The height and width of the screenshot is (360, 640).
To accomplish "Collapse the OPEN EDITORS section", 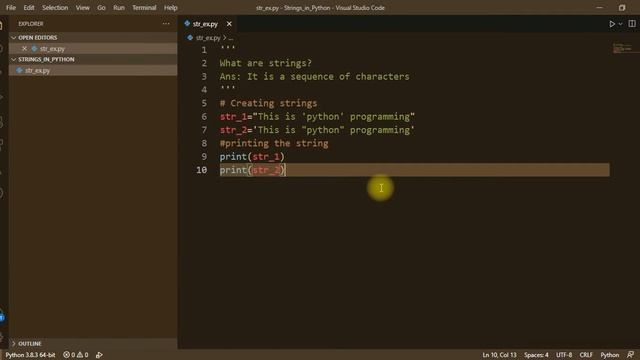I will [93, 38].
